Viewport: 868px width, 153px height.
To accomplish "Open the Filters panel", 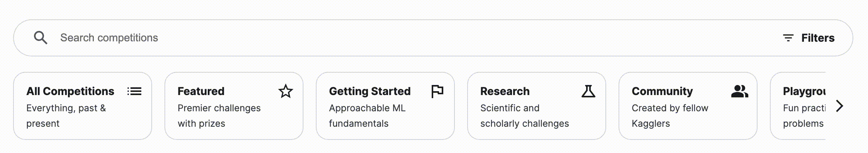I will (809, 38).
